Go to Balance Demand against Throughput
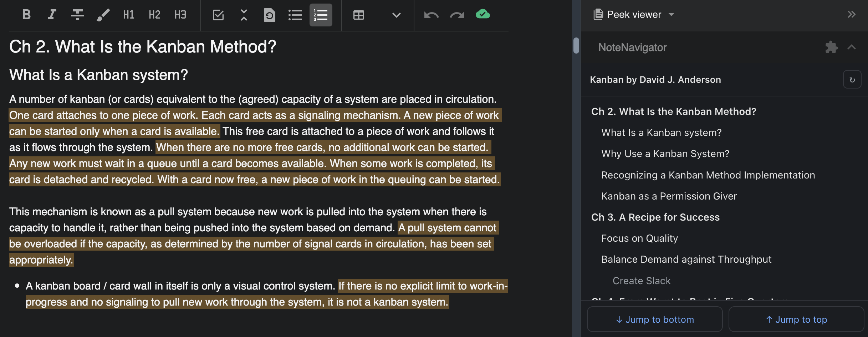This screenshot has height=337, width=868. [686, 259]
